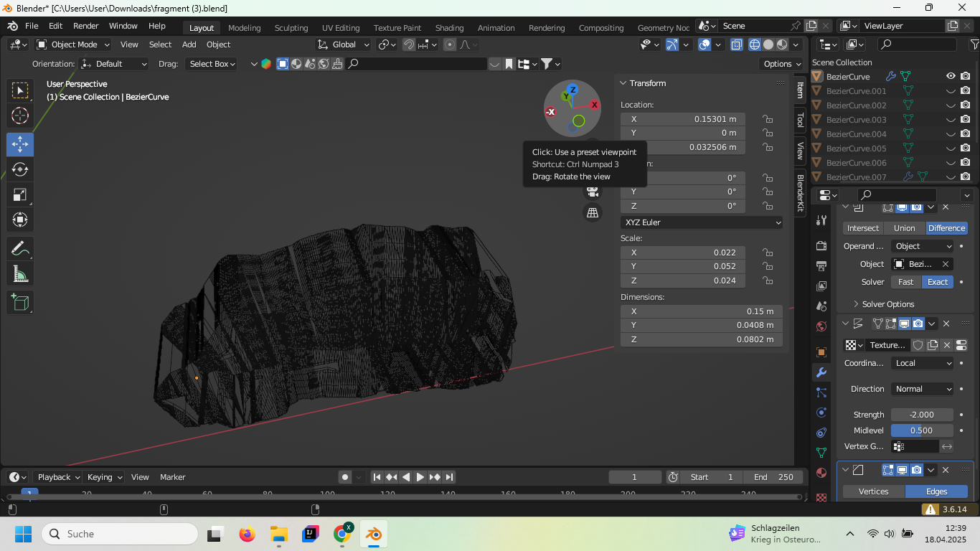The image size is (980, 551).
Task: Open the XYZ Euler rotation mode dropdown
Action: coord(702,222)
